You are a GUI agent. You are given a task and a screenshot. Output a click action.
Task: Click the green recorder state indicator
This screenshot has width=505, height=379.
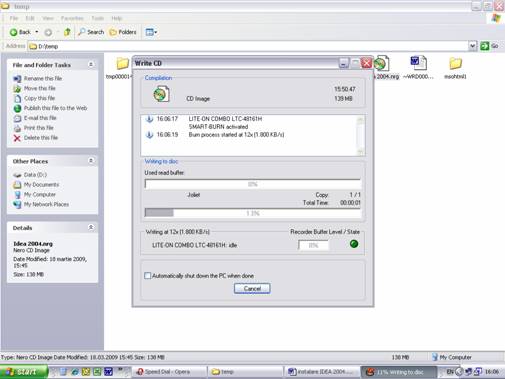[x=354, y=244]
